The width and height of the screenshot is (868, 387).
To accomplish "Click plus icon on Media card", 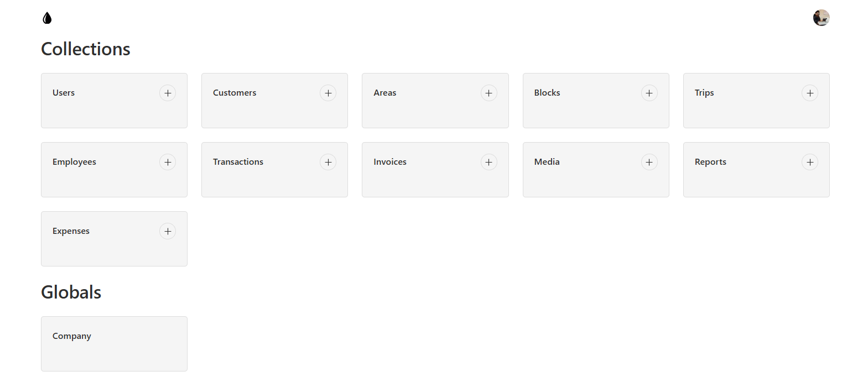I will coord(649,162).
